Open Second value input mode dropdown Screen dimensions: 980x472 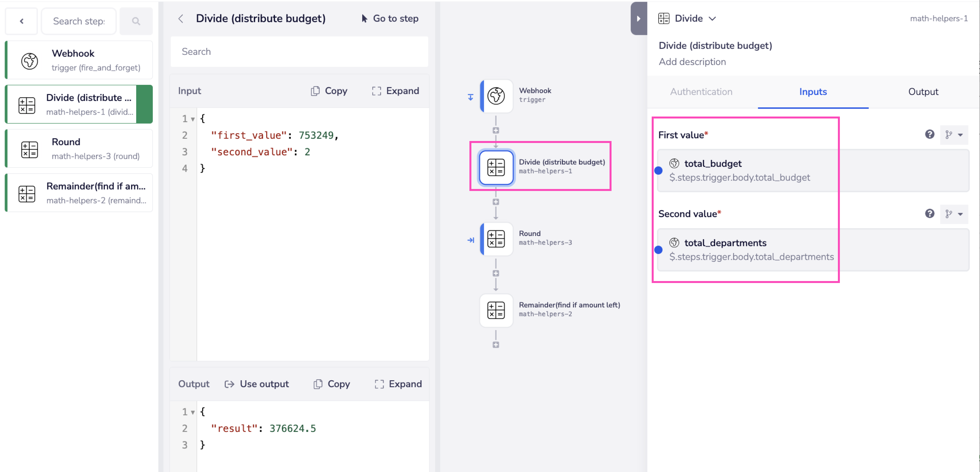pos(954,214)
